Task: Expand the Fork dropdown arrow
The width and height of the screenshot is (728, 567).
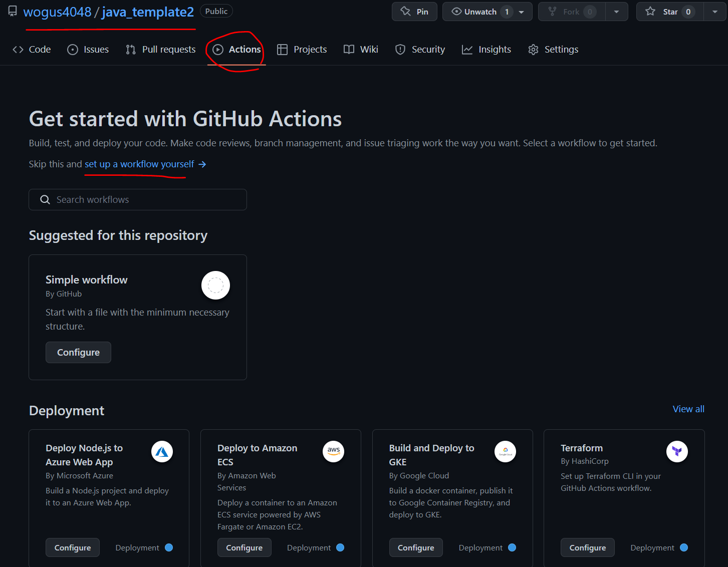Action: coord(617,12)
